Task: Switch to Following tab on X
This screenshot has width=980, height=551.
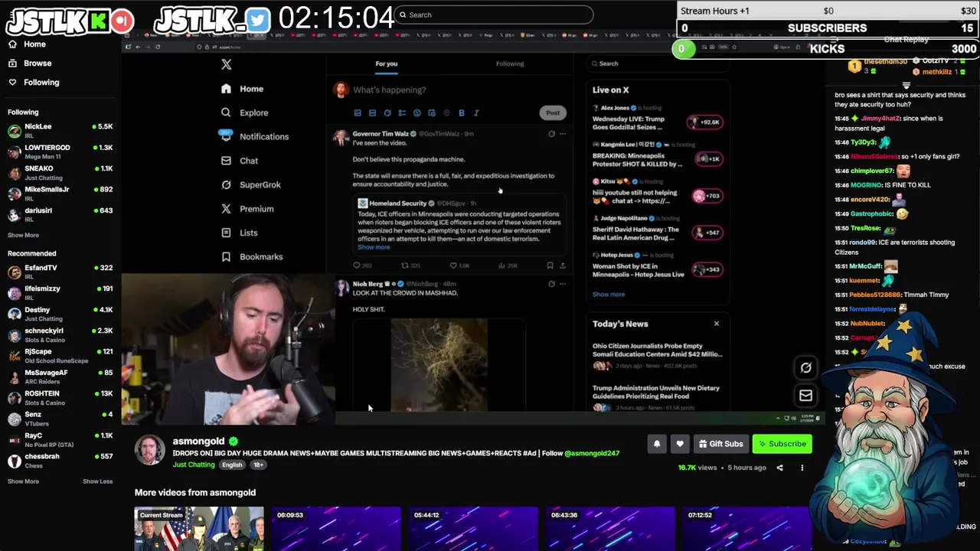Action: 510,64
